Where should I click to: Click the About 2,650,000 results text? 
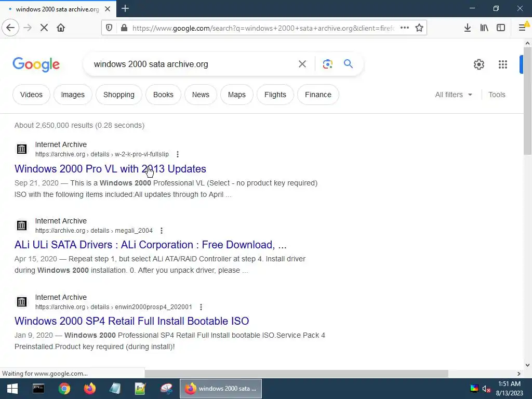(79, 125)
